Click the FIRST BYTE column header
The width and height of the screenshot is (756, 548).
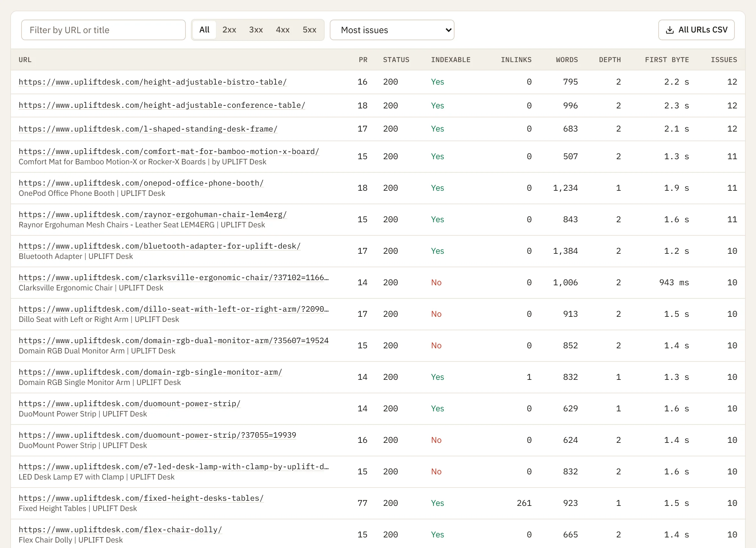click(x=667, y=60)
